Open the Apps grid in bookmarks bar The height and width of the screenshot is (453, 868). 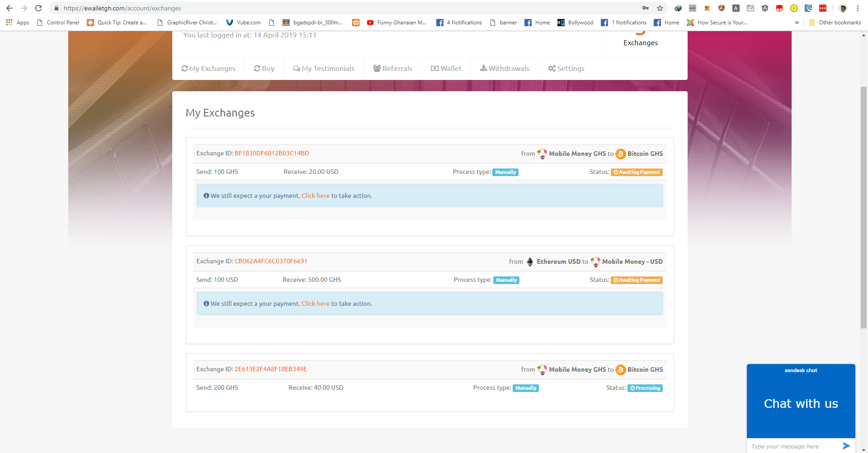click(x=17, y=23)
